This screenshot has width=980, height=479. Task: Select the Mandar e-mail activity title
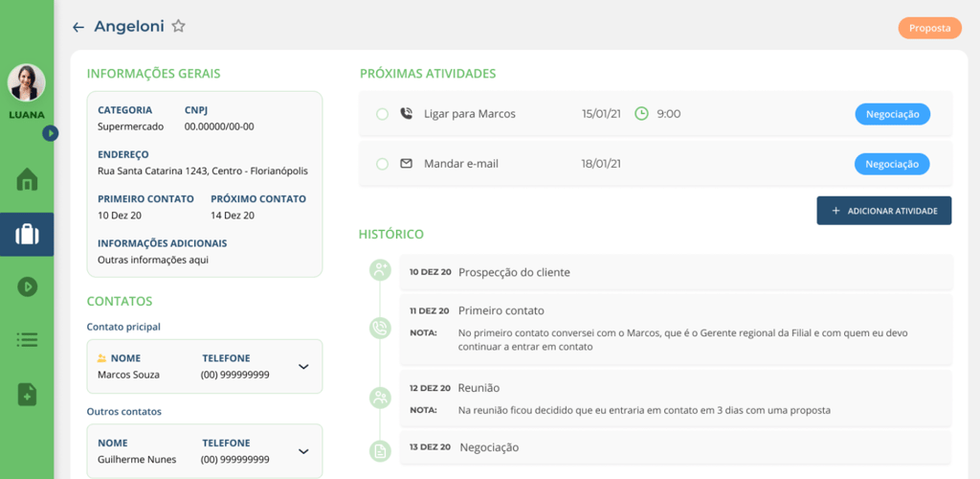[x=461, y=164]
